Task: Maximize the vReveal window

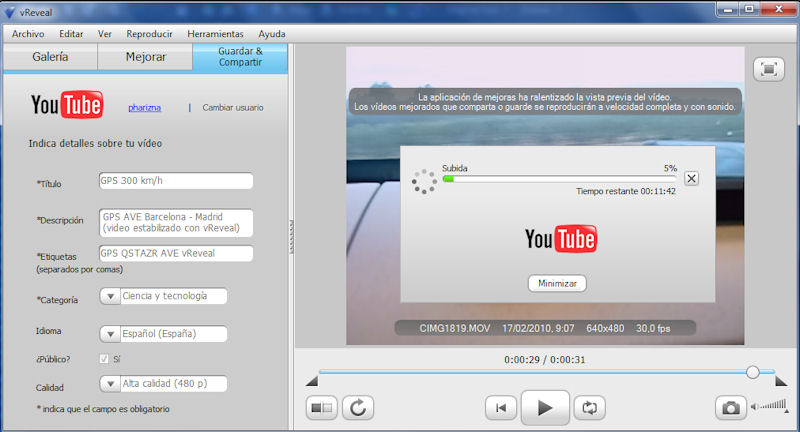Action: [x=749, y=9]
